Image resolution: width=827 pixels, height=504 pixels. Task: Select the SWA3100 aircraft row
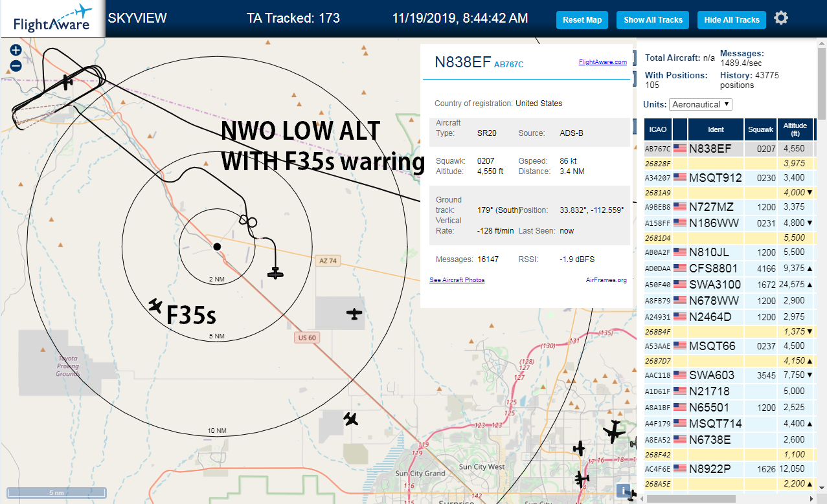730,285
